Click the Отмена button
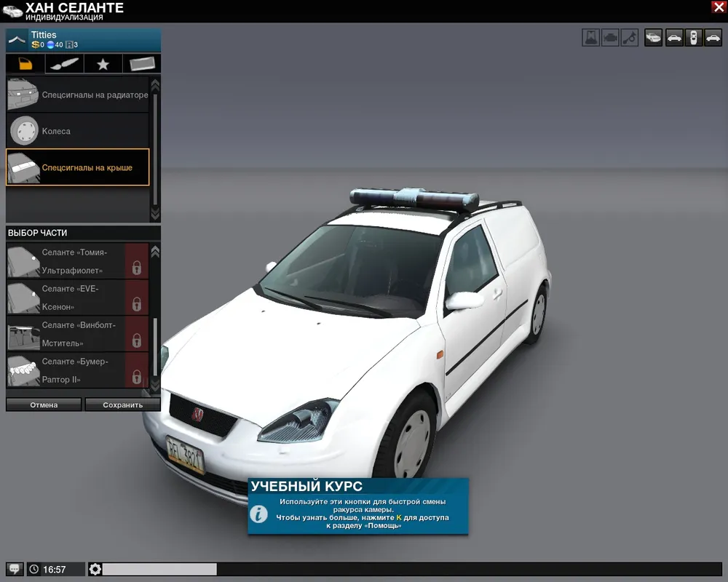 (x=44, y=404)
